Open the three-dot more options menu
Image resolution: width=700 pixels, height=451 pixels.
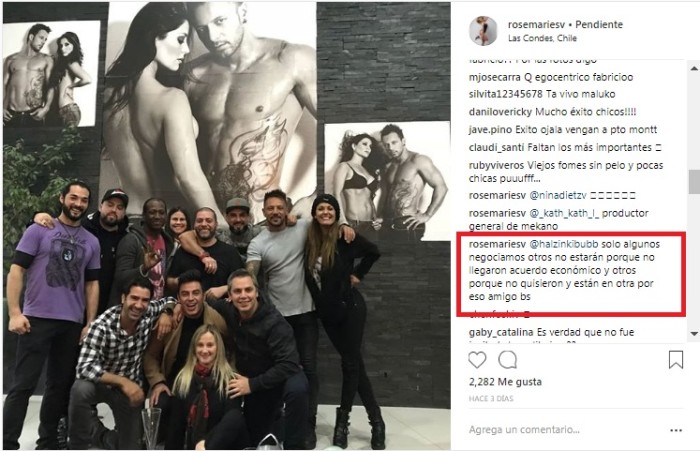[676, 430]
